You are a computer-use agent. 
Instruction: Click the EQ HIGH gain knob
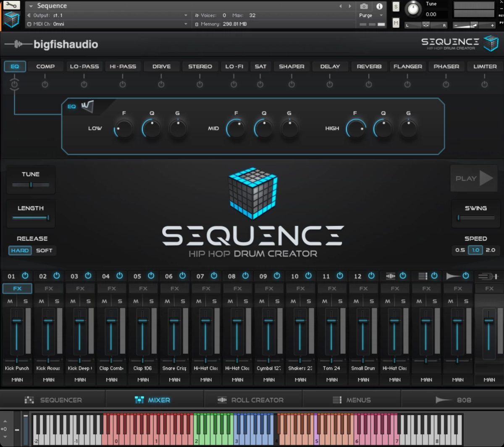coord(408,128)
